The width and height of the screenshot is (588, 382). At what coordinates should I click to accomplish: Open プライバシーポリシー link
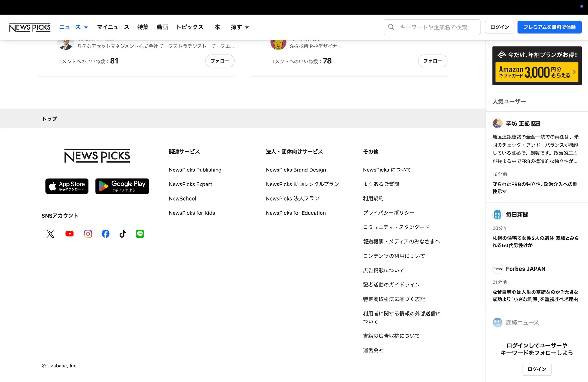(x=389, y=213)
